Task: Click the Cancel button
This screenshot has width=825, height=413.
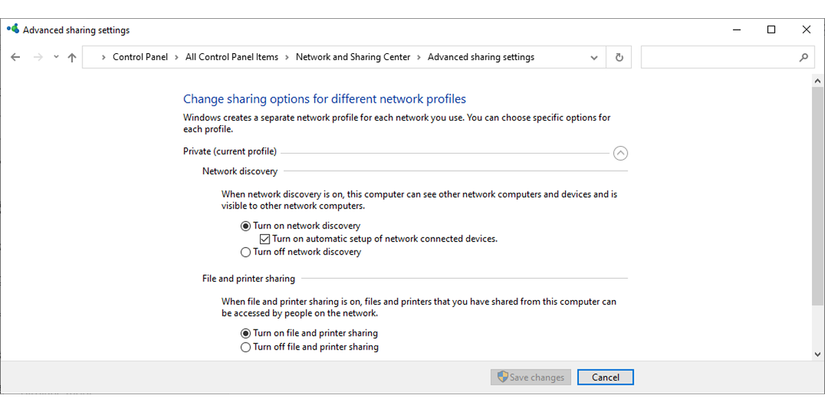Action: point(605,377)
